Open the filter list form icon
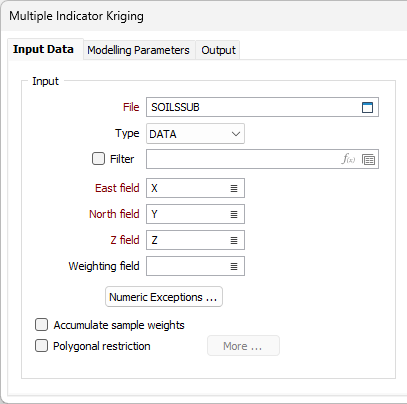The image size is (407, 404). point(368,159)
